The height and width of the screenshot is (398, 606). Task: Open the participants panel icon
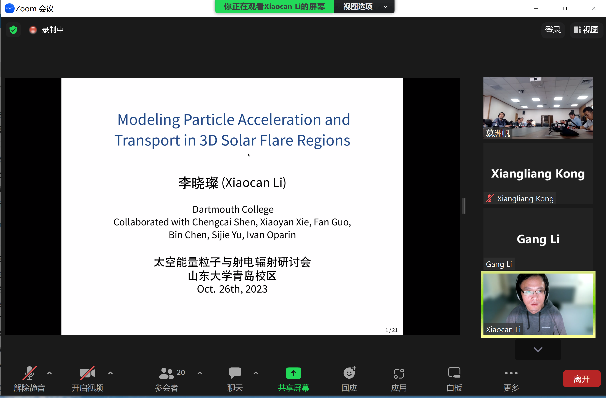pos(167,373)
